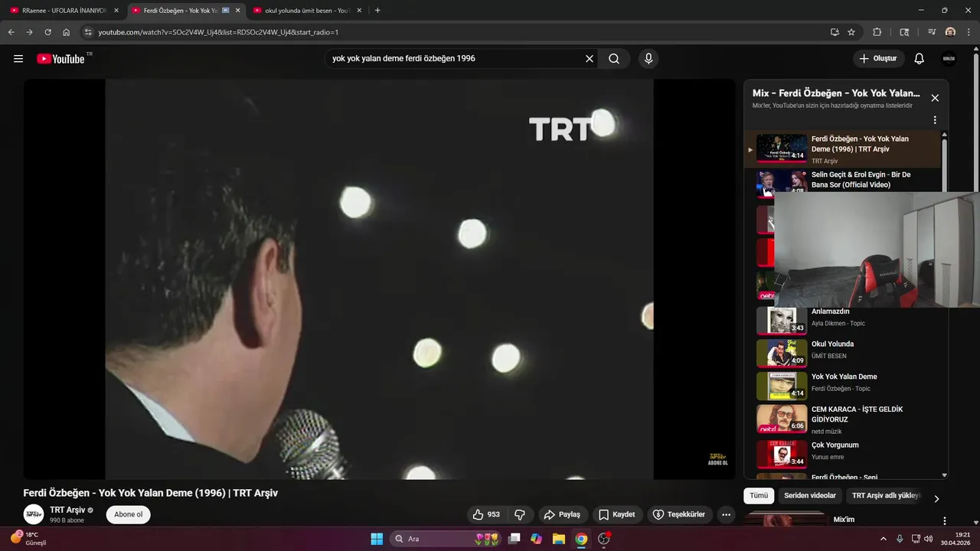The height and width of the screenshot is (551, 980).
Task: Click taskbar Ara search box
Action: click(x=447, y=539)
